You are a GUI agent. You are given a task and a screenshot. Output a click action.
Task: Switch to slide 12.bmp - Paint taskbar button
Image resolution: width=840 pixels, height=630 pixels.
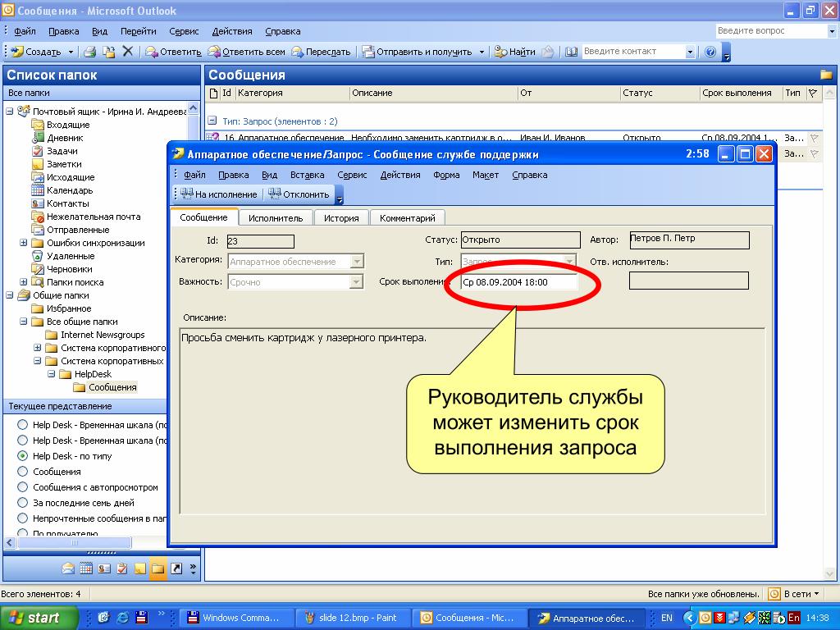tap(353, 618)
